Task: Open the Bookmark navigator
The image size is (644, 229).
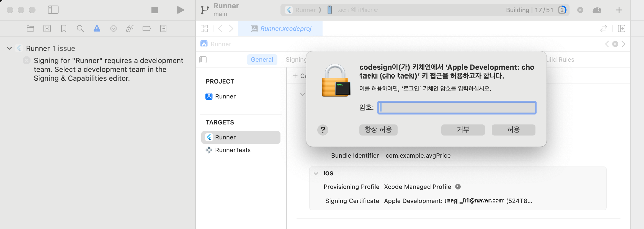Action: coord(64,28)
